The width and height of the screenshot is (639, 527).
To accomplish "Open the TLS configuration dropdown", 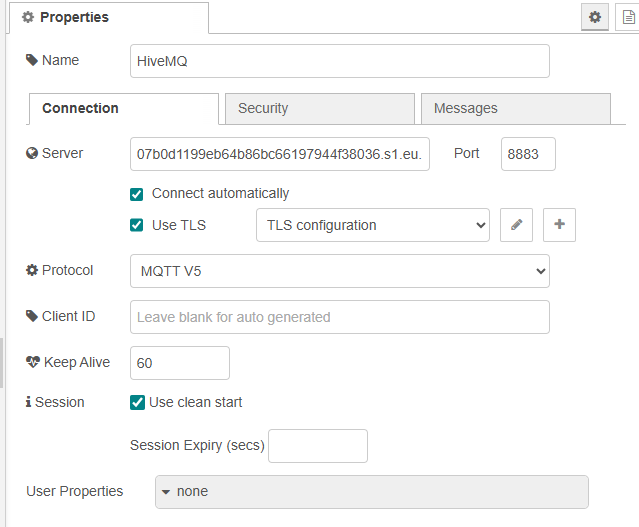I will pos(373,225).
